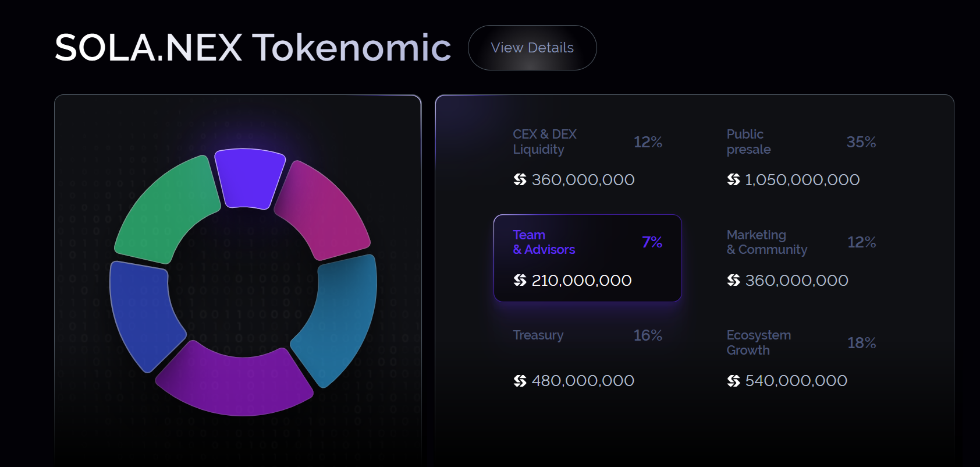The width and height of the screenshot is (980, 467).
Task: Click token icon beside 1,050,000,000
Action: point(733,180)
